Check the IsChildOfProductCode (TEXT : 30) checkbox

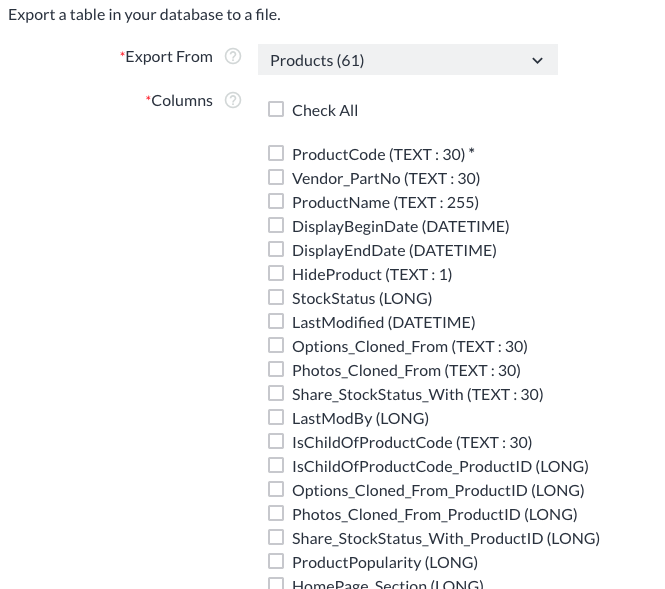(276, 441)
